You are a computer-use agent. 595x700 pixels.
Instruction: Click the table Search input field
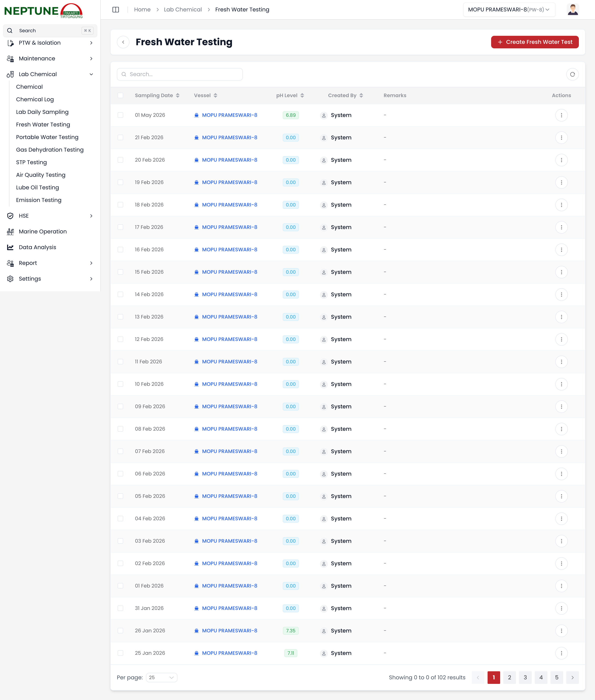(x=180, y=75)
